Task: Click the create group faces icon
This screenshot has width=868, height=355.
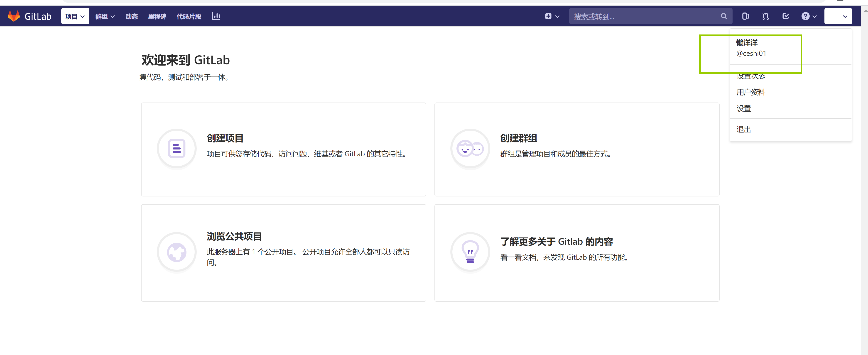Action: click(470, 149)
